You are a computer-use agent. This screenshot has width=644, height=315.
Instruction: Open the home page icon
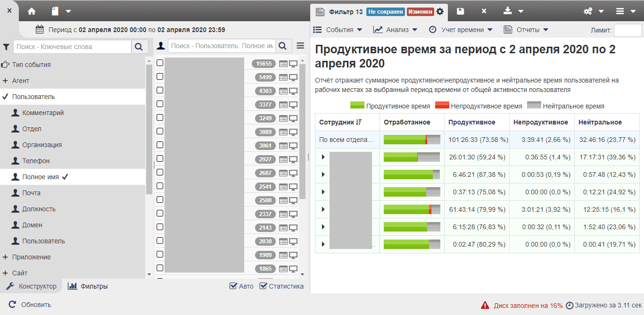click(x=32, y=11)
